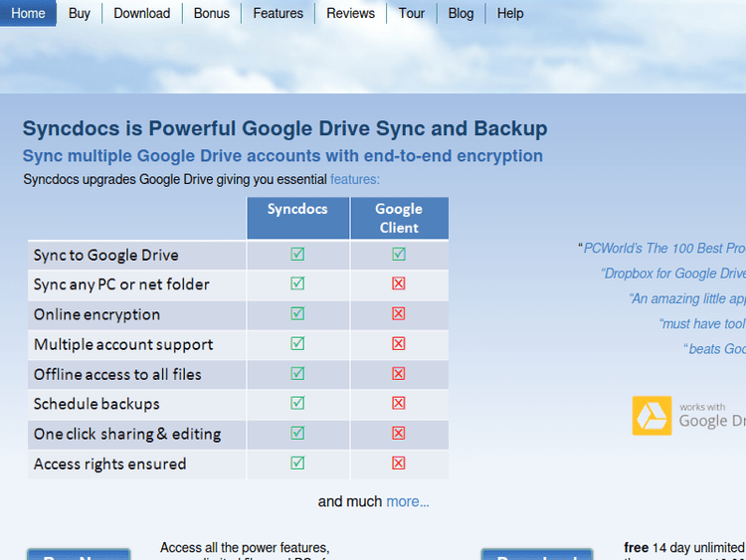
Task: Click the 'more...' link below the table
Action: pyautogui.click(x=408, y=501)
